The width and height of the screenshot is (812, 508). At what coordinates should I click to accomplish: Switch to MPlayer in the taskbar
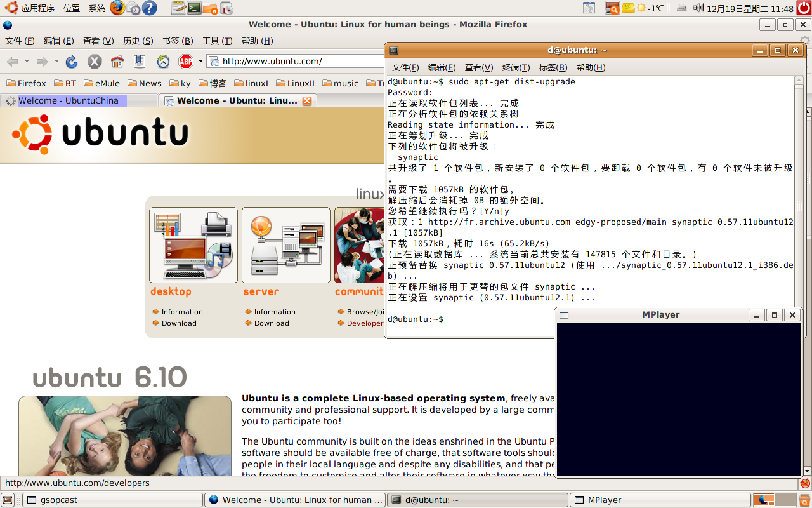tap(660, 500)
